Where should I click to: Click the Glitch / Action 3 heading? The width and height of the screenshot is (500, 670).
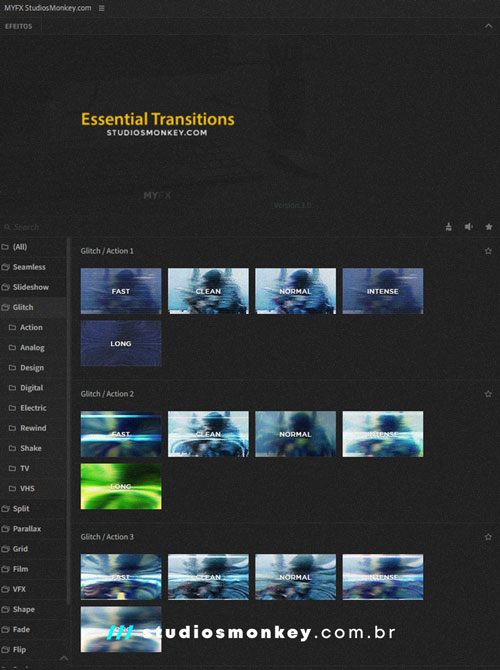107,537
